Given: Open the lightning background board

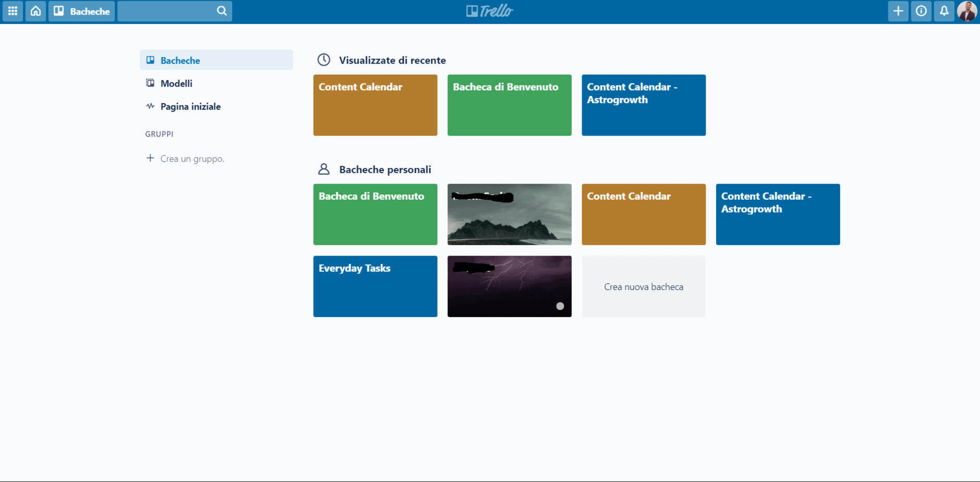Looking at the screenshot, I should coord(509,286).
